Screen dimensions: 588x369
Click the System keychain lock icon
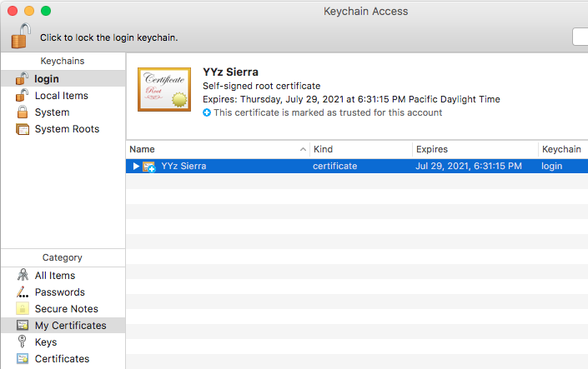point(23,112)
